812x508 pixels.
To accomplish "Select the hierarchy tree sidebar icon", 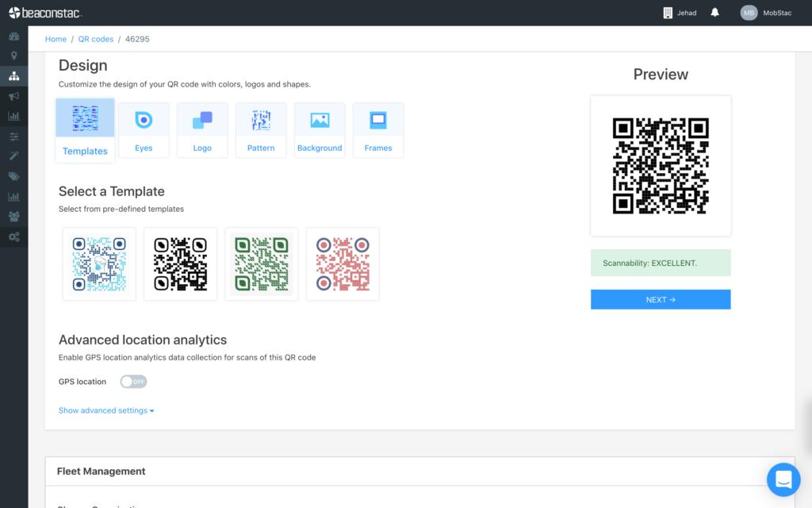I will click(x=14, y=76).
